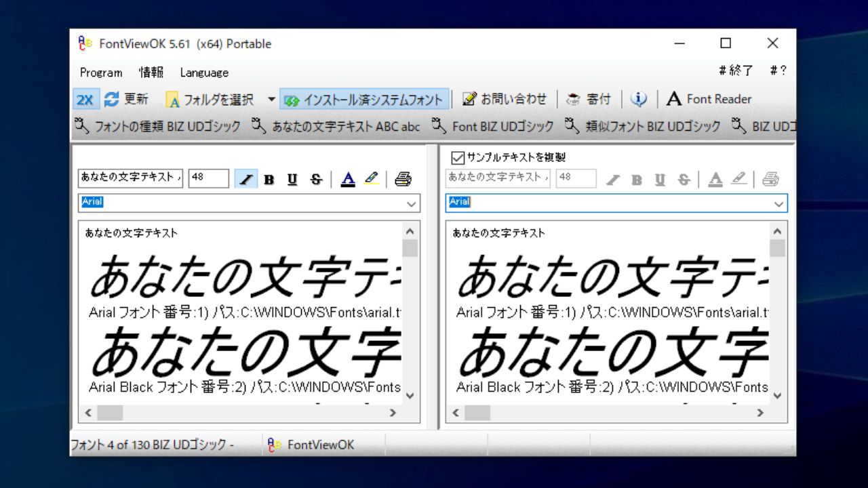Toggle bold in left panel
The image size is (868, 488).
coord(269,179)
